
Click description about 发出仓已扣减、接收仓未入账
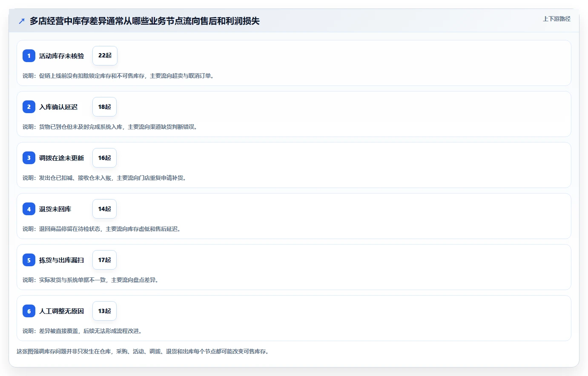pyautogui.click(x=106, y=178)
